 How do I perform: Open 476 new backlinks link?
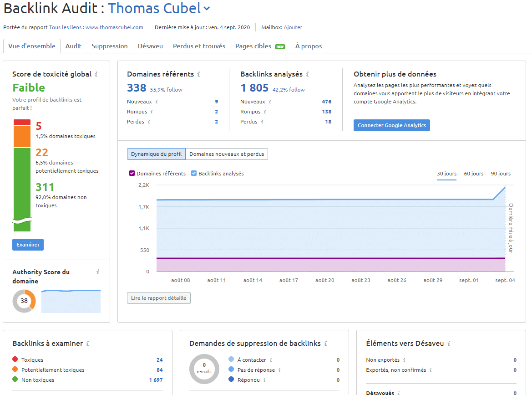[327, 102]
